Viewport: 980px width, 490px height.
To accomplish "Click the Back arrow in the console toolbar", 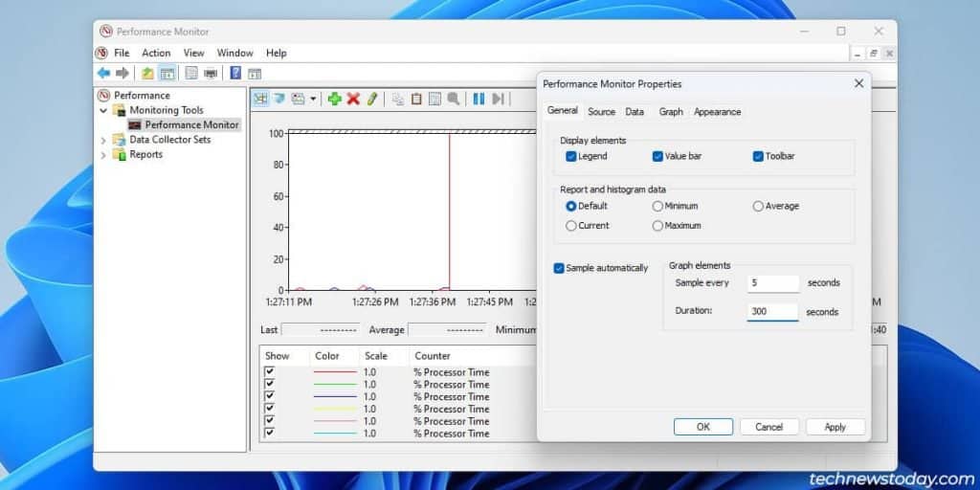I will [103, 73].
